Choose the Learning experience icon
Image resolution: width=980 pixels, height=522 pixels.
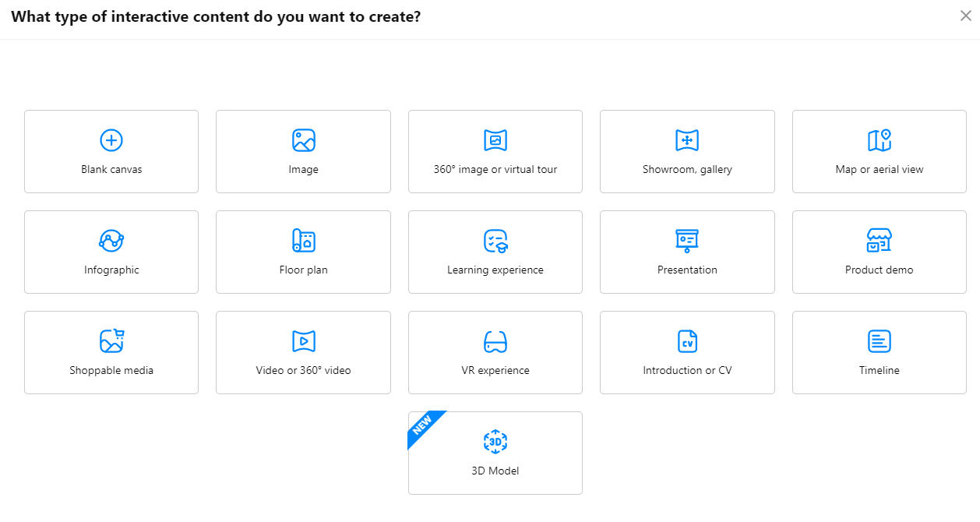point(495,241)
